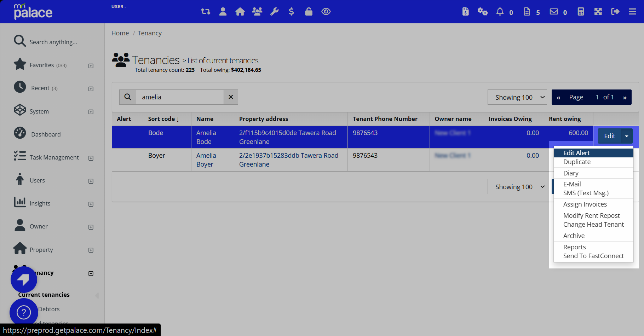Open Dashboard in the sidebar
The image size is (644, 336).
pyautogui.click(x=46, y=134)
